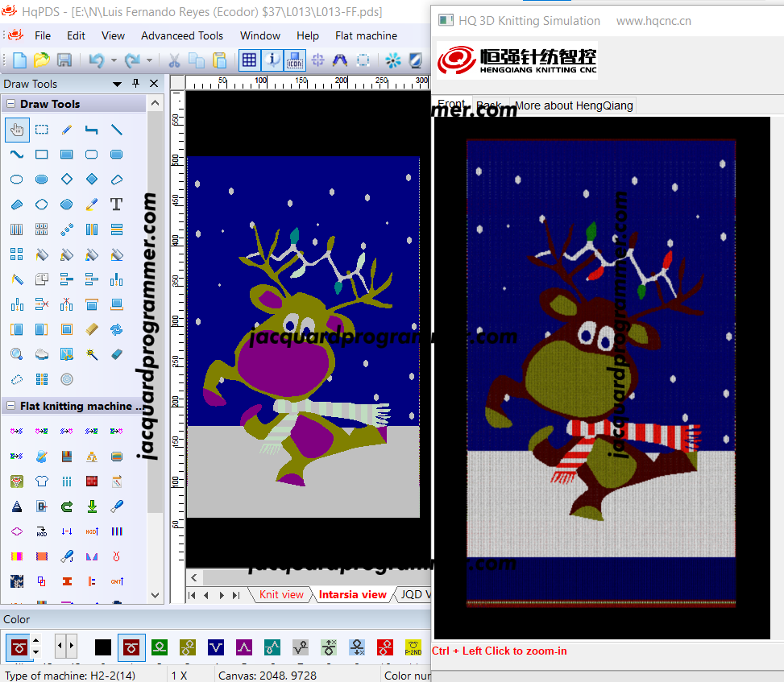Open the View menu
Viewport: 784px width, 682px height.
(x=113, y=35)
